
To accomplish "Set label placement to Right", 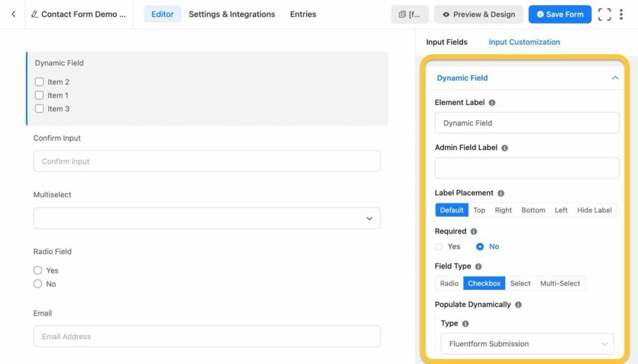I will click(x=503, y=210).
